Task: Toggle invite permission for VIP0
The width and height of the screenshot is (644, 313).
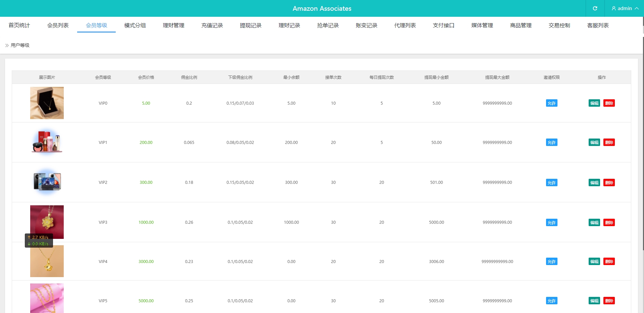Action: tap(551, 103)
